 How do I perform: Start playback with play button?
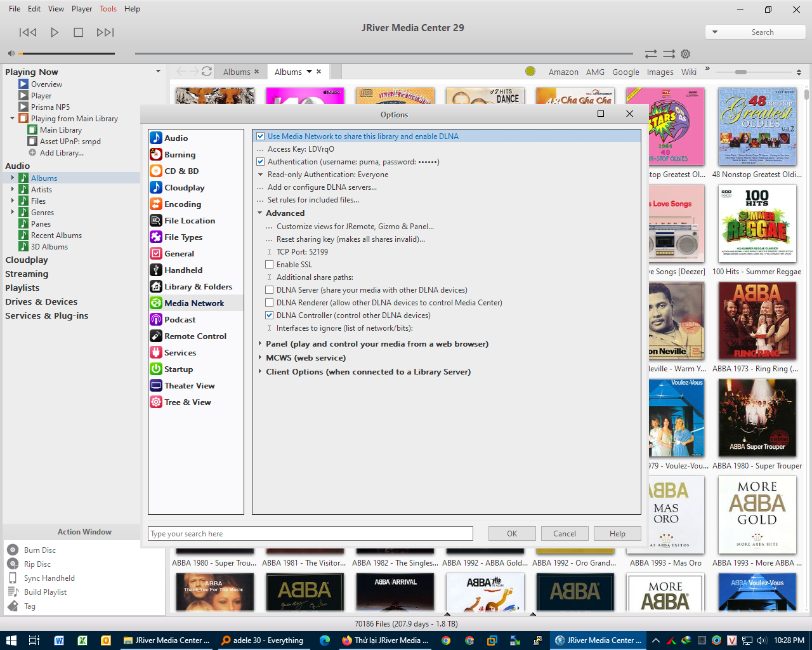coord(55,32)
